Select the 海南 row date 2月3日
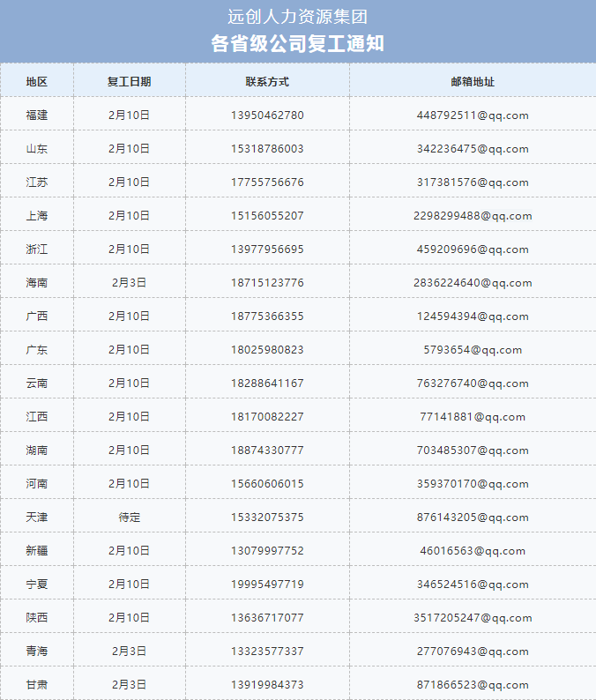 (129, 282)
